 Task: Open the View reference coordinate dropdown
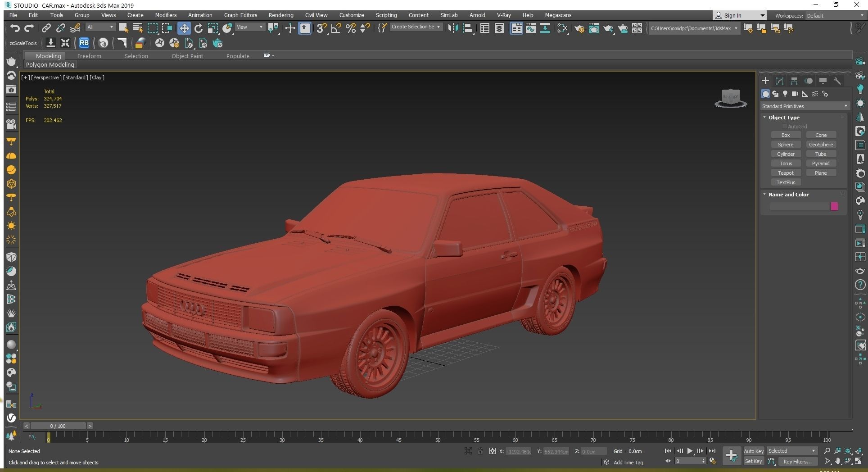coord(249,27)
